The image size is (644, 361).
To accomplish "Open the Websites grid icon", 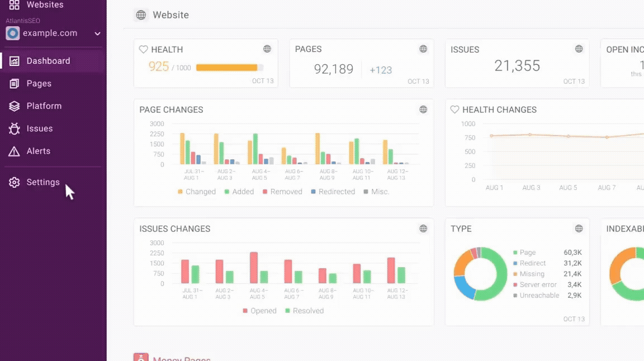I will pyautogui.click(x=15, y=5).
